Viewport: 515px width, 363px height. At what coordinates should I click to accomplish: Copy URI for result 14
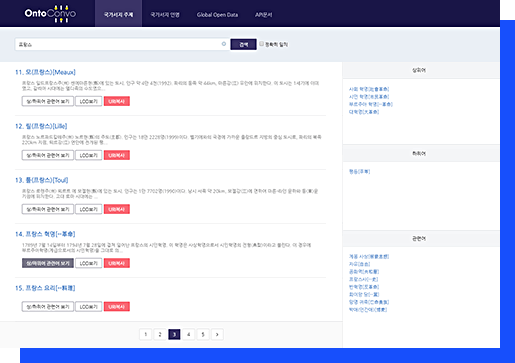[117, 263]
